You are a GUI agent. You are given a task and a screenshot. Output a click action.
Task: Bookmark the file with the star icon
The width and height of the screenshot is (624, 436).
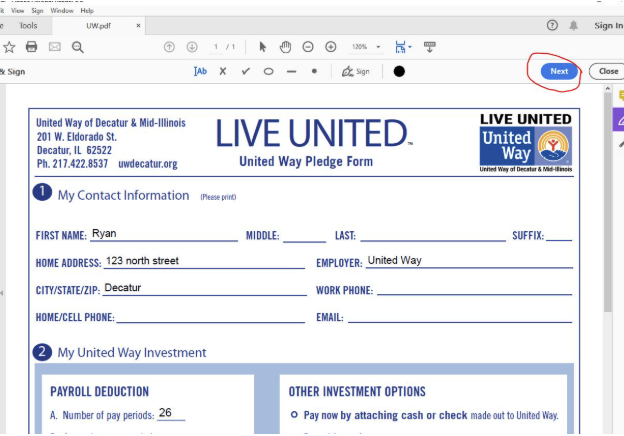coord(9,47)
